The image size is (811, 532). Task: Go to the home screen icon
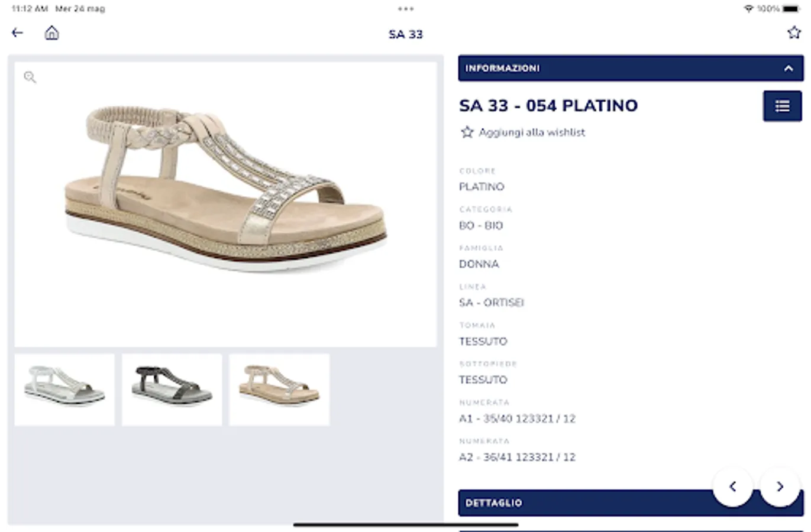tap(52, 33)
